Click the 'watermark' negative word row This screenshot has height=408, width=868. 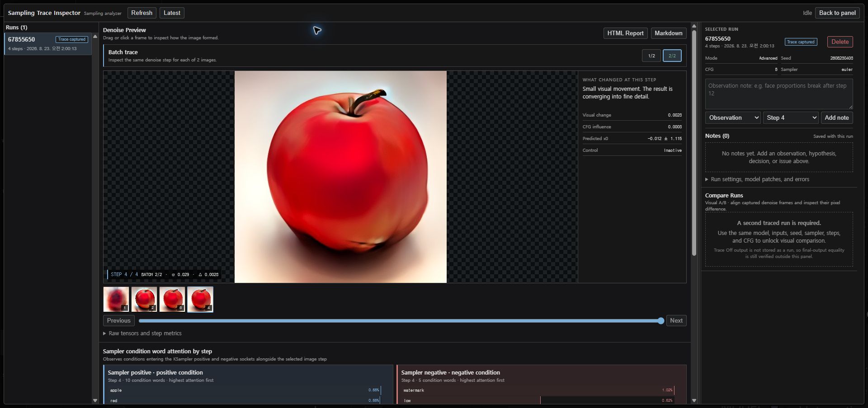pos(538,390)
